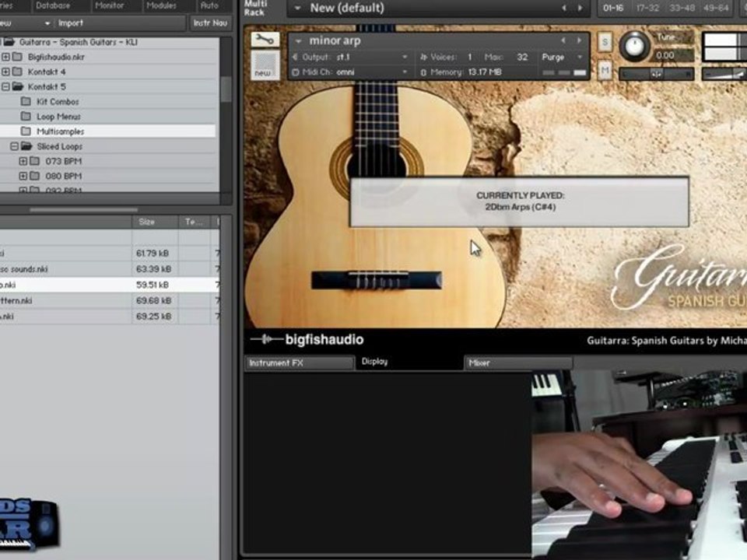Click the Kit Combos folder icon
The height and width of the screenshot is (560, 747).
tap(26, 101)
